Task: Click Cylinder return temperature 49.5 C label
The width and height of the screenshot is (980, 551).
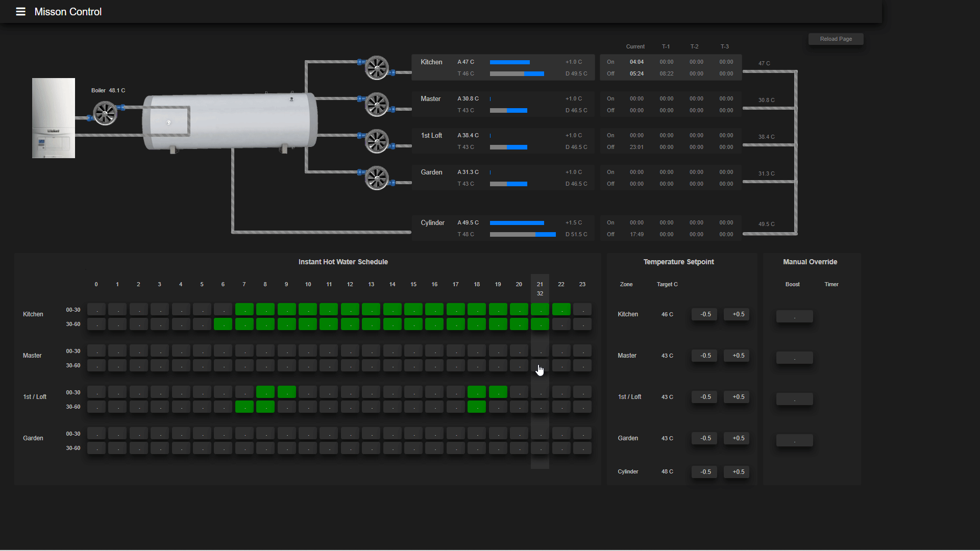Action: click(766, 224)
